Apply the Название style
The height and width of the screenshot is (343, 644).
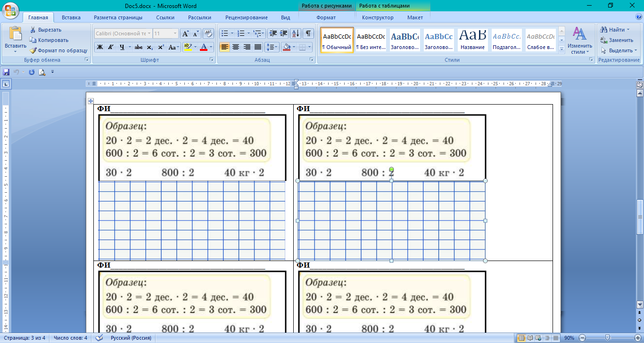[473, 40]
